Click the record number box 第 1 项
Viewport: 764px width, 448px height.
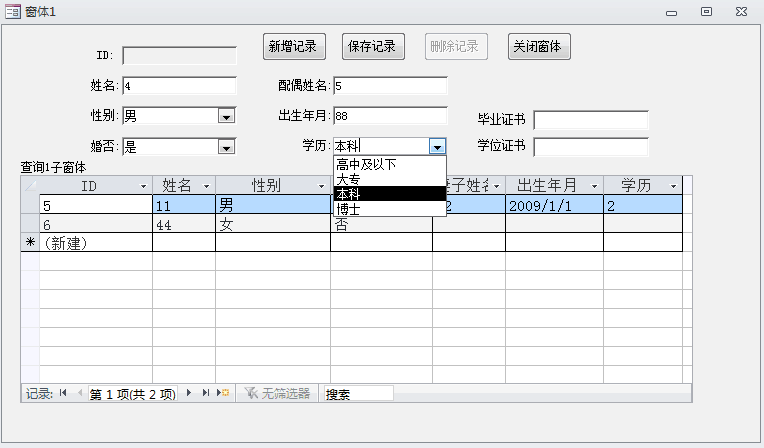tap(133, 393)
